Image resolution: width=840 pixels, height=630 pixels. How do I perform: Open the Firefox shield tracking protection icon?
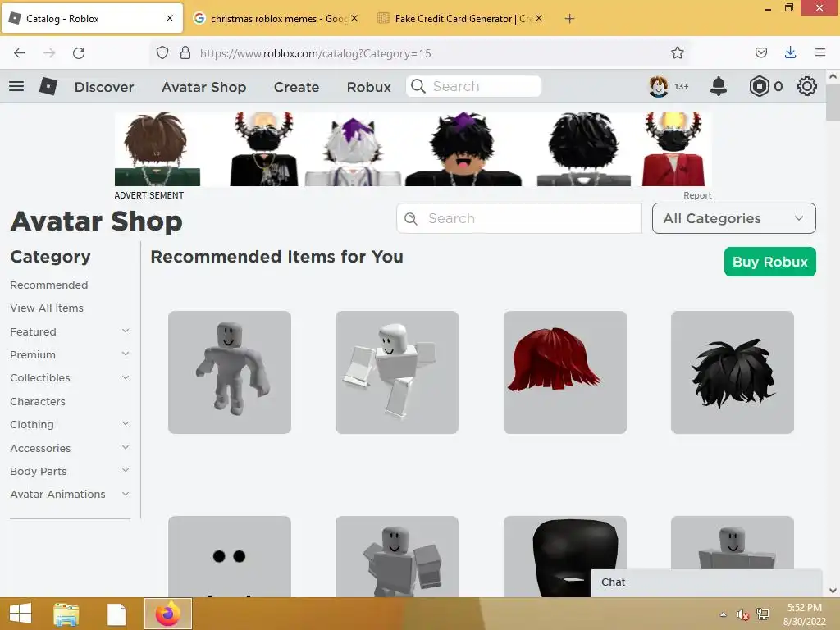coord(162,53)
